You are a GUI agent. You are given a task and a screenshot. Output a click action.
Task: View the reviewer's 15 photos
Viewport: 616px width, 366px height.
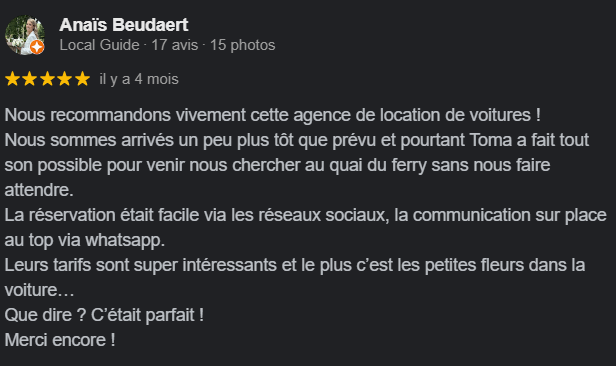pos(242,45)
